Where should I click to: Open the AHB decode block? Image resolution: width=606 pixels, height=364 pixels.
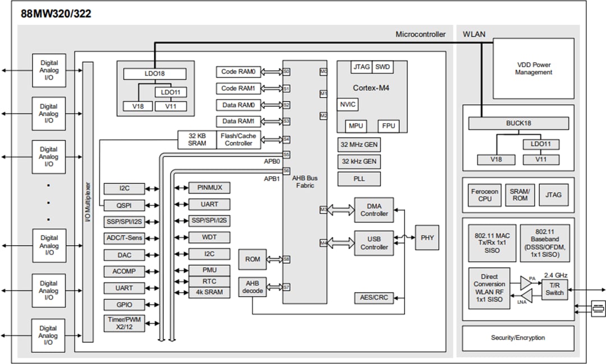tap(253, 288)
